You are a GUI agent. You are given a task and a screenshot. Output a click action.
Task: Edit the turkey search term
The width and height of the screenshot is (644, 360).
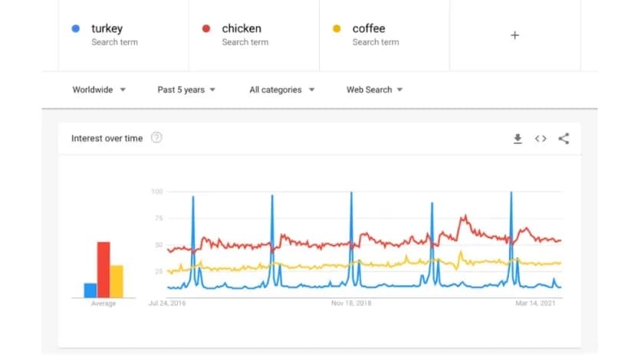click(x=107, y=29)
